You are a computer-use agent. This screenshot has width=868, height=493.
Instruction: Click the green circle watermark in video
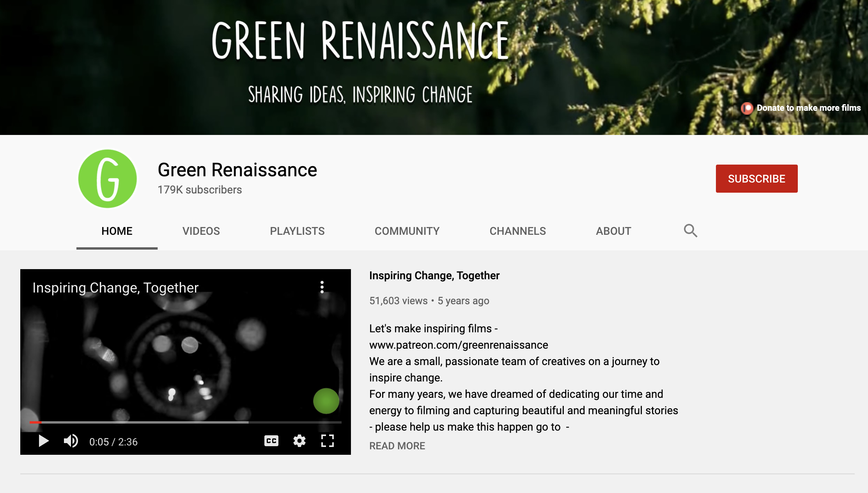click(x=326, y=401)
